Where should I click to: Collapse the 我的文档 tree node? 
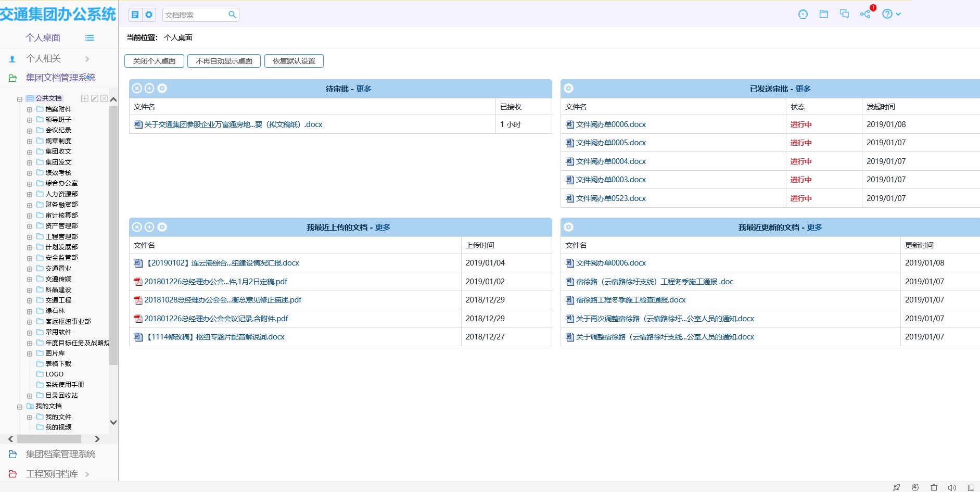20,407
